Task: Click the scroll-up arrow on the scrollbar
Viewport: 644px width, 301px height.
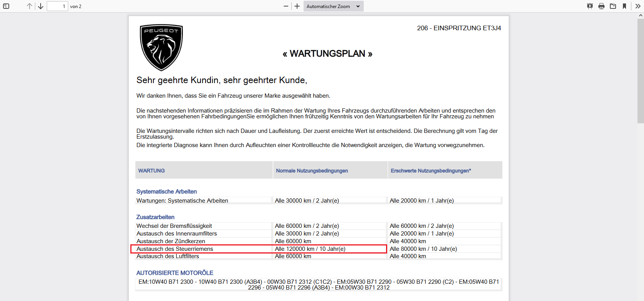Action: 641,16
